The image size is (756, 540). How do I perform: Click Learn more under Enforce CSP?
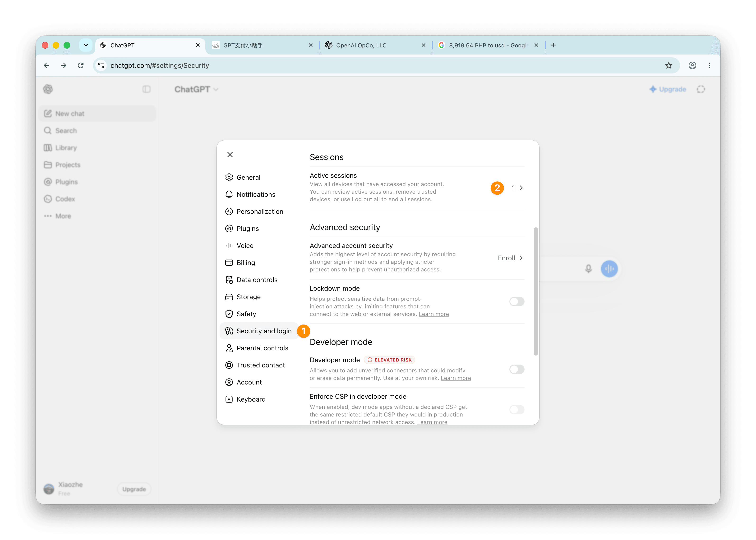[432, 422]
